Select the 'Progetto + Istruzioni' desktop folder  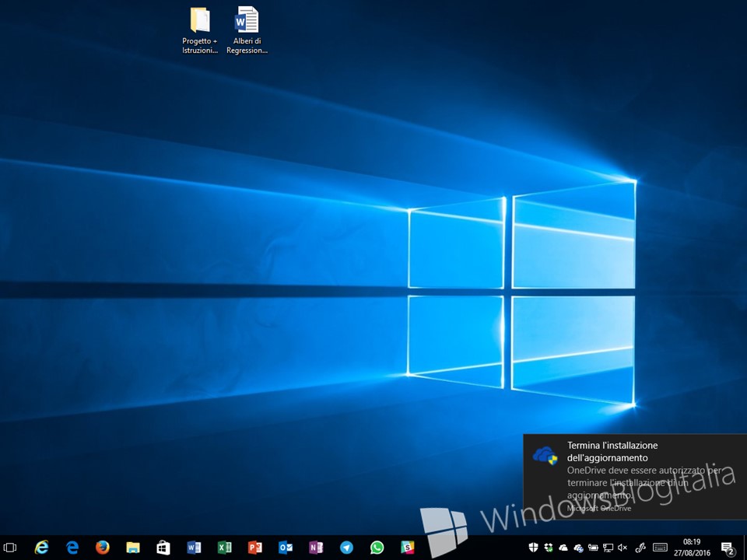(200, 30)
